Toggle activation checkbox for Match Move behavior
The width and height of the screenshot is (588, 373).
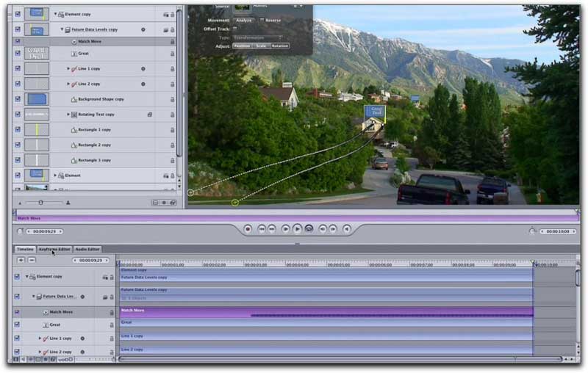(18, 41)
